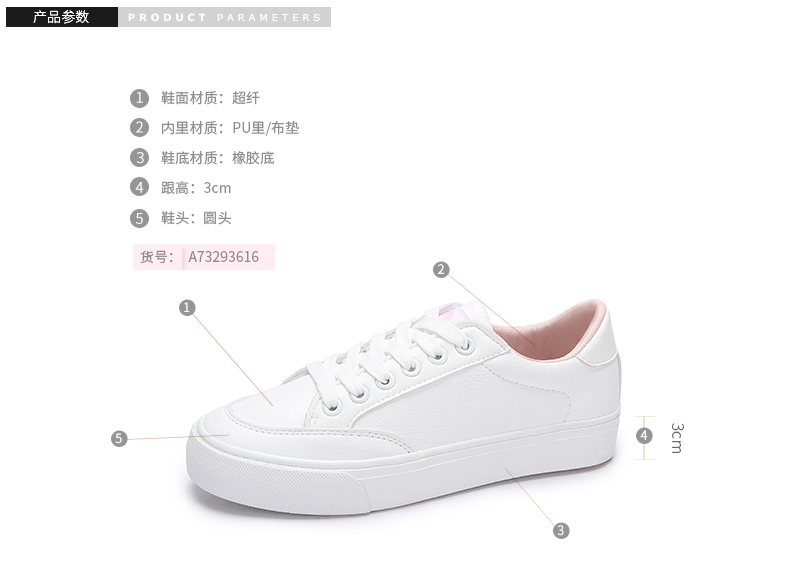Image resolution: width=790 pixels, height=577 pixels.
Task: Click the vertical 3cm heel measurement label
Action: pos(677,438)
